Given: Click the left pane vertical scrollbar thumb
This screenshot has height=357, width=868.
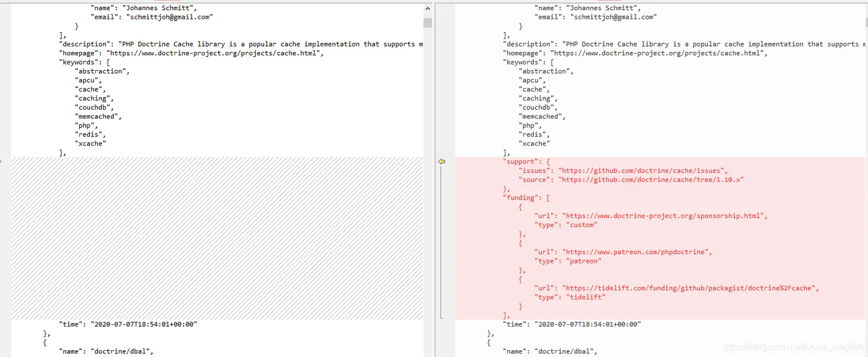Looking at the screenshot, I should coord(428,23).
